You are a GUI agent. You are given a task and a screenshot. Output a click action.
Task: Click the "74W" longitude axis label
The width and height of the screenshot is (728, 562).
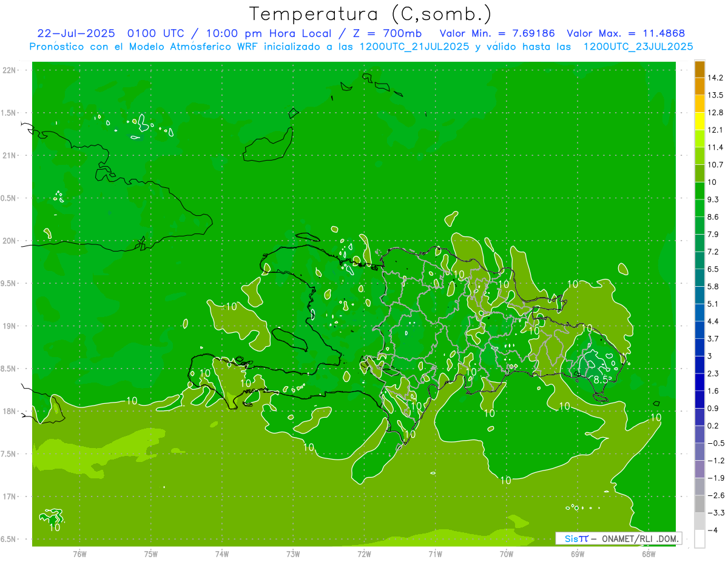point(222,554)
